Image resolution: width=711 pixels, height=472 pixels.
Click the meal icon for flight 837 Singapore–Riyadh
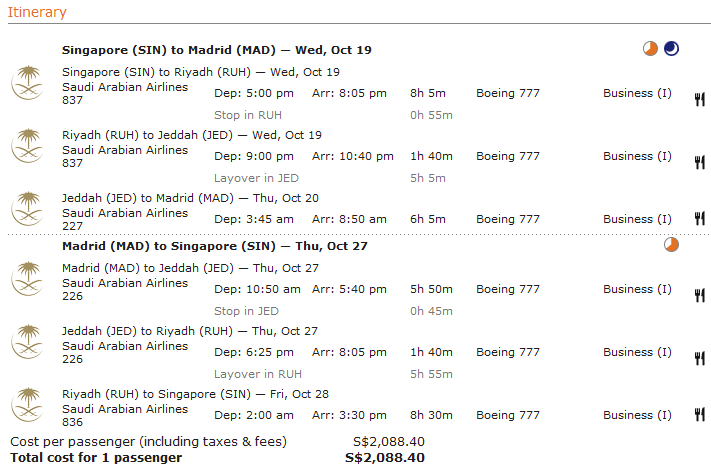click(699, 98)
